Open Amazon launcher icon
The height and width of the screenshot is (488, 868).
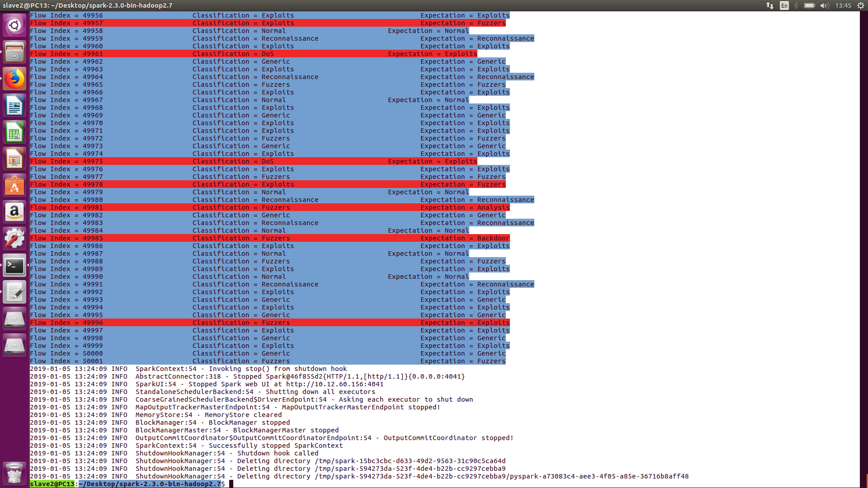pyautogui.click(x=14, y=212)
